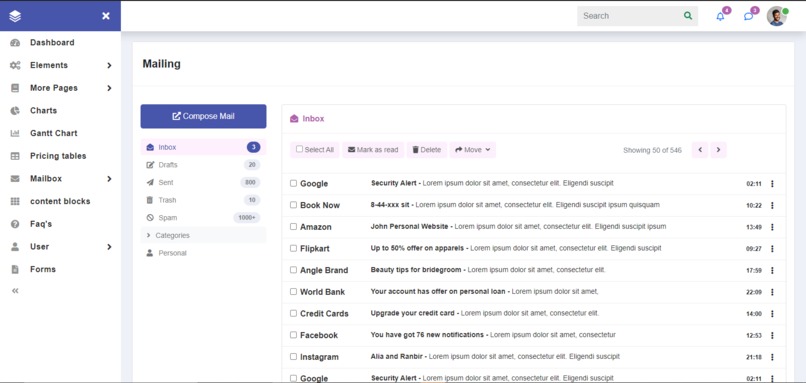Viewport: 806px width, 383px height.
Task: Open options menu for Book Now email
Action: coord(772,205)
